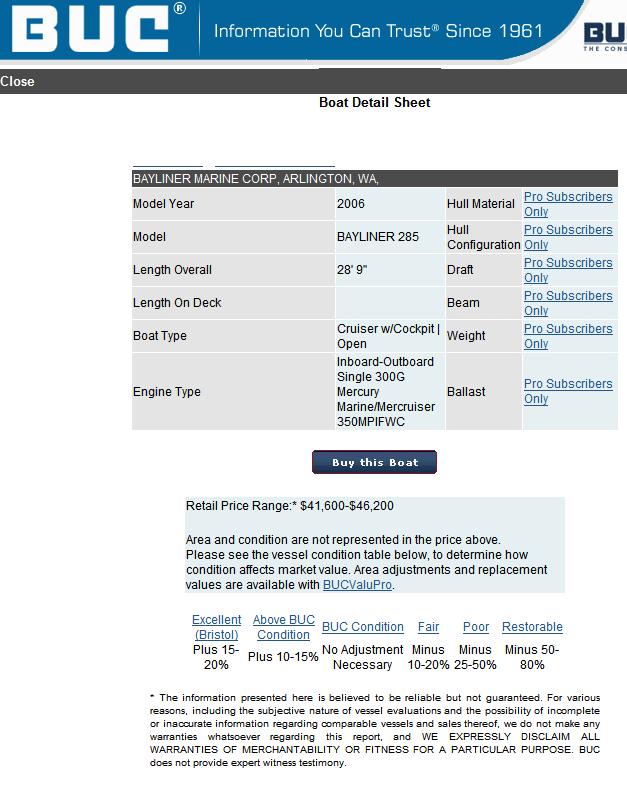The width and height of the screenshot is (627, 785).
Task: Click the Hull Material label
Action: tap(481, 204)
